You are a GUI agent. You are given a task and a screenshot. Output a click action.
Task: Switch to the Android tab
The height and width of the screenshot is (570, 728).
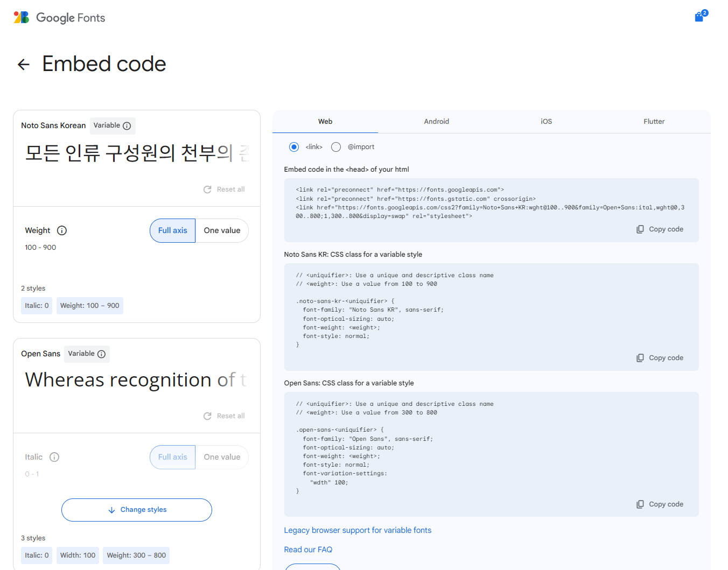pos(437,122)
